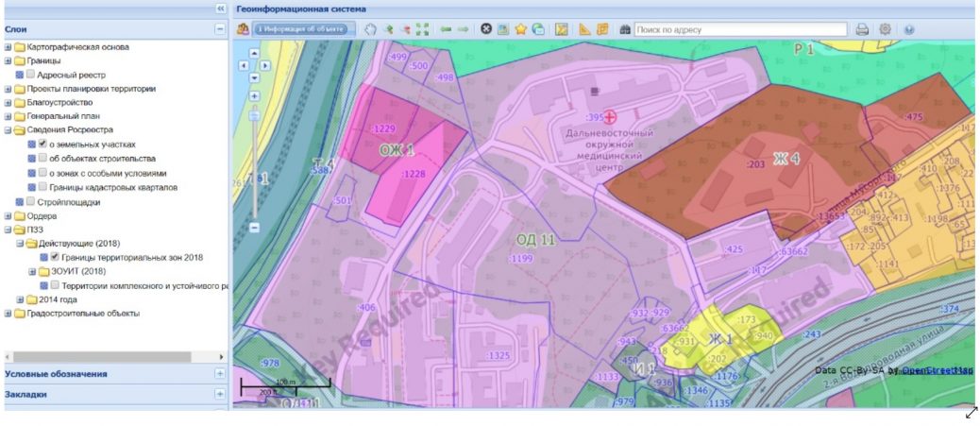Click the OpenStreetMap attribution link
Image resolution: width=980 pixels, height=426 pixels.
935,370
